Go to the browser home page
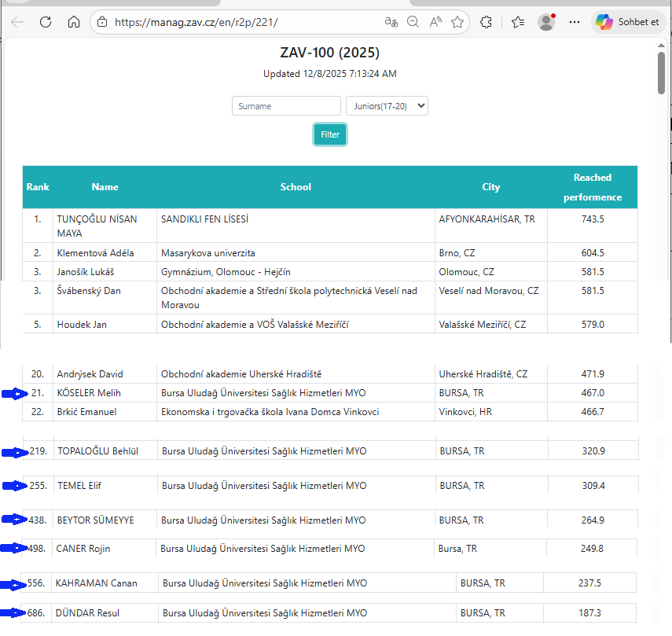Image resolution: width=672 pixels, height=636 pixels. (x=73, y=22)
